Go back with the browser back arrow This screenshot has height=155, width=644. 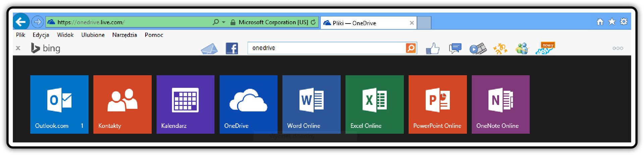21,22
